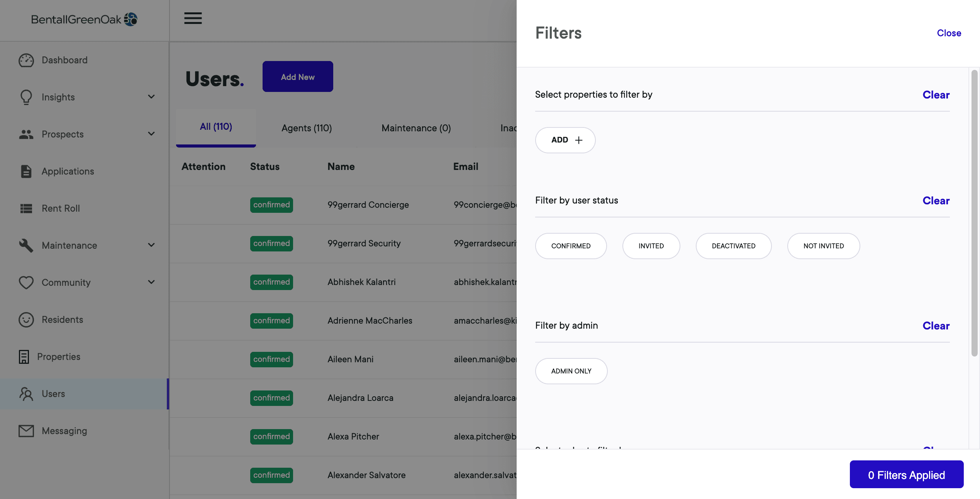The image size is (980, 499).
Task: Click the ADD properties button
Action: click(565, 140)
